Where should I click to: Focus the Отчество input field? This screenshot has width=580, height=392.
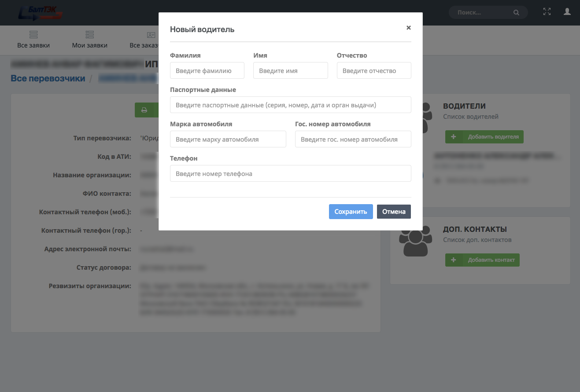(374, 70)
